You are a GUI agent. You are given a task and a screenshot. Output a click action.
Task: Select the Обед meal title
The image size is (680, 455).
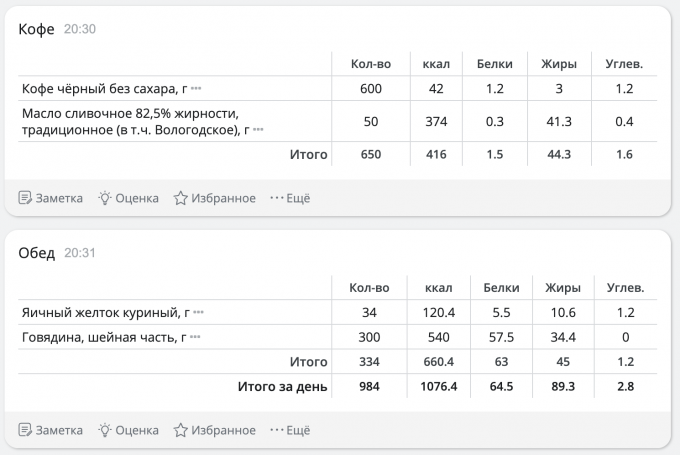(37, 253)
